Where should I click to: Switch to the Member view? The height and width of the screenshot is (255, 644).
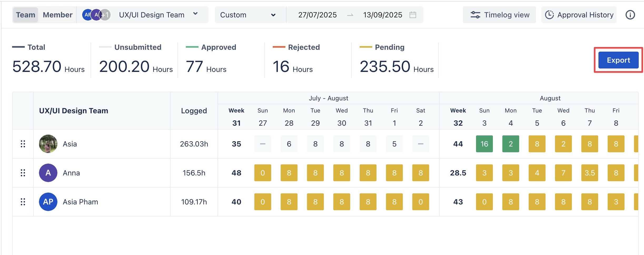tap(57, 15)
